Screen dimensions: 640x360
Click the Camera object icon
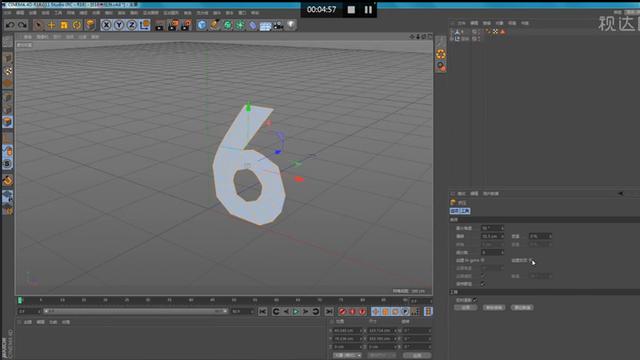pos(278,26)
